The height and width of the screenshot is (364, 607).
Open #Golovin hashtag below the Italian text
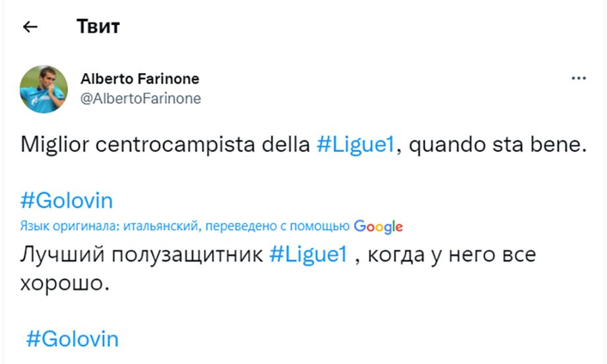[67, 200]
